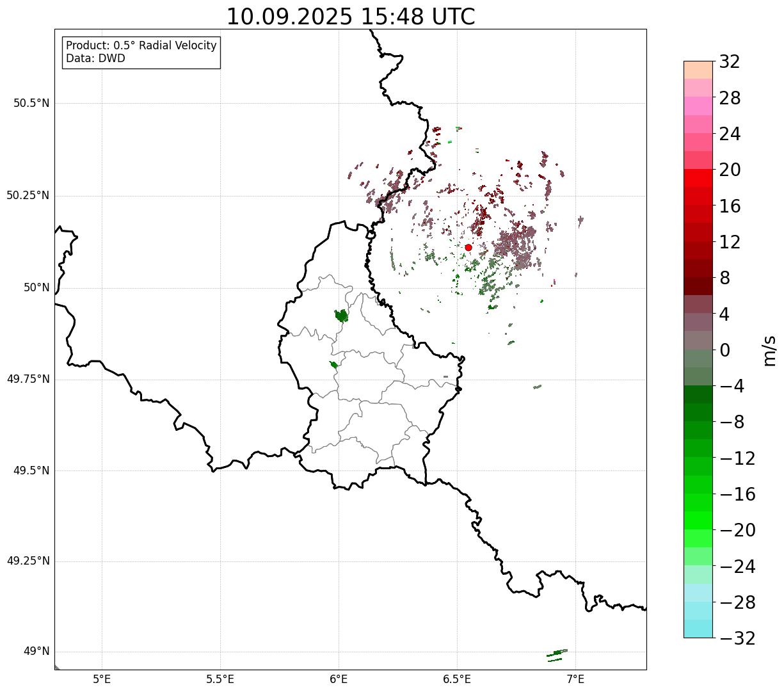The height and width of the screenshot is (692, 784).
Task: Click the bright green colorbar segment above −20
Action: tap(698, 520)
